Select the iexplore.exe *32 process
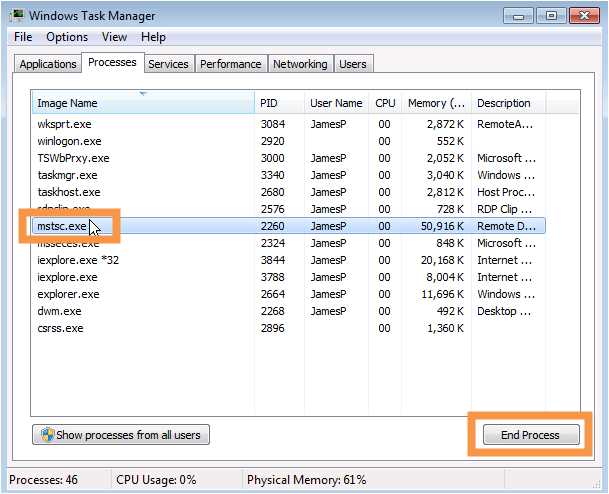 (x=289, y=260)
